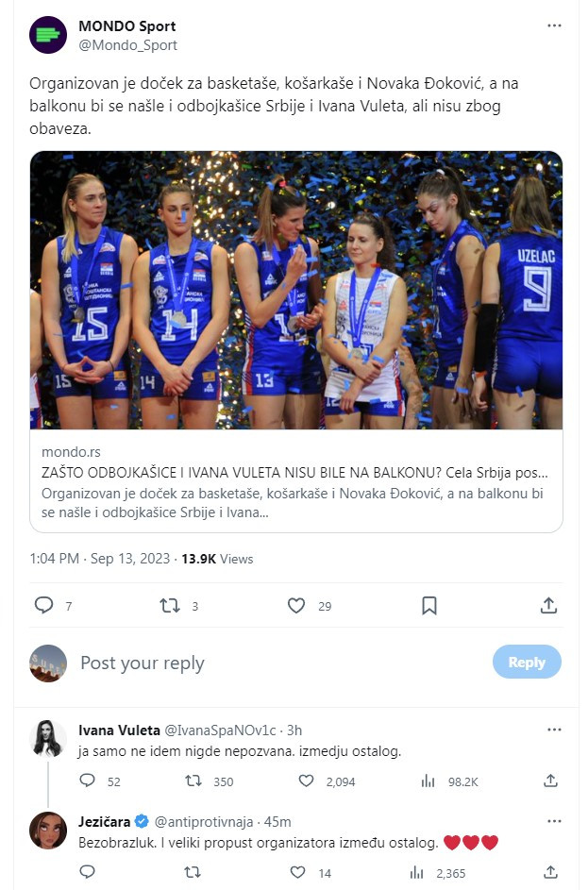The height and width of the screenshot is (890, 588).
Task: View analytics for Ivana Vuleta's reply
Action: [x=428, y=781]
